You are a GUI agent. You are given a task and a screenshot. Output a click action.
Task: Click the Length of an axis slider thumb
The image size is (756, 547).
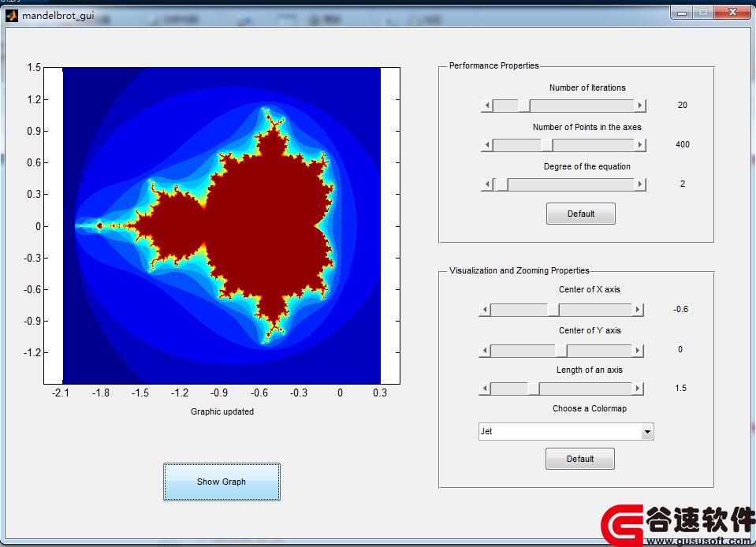(533, 389)
